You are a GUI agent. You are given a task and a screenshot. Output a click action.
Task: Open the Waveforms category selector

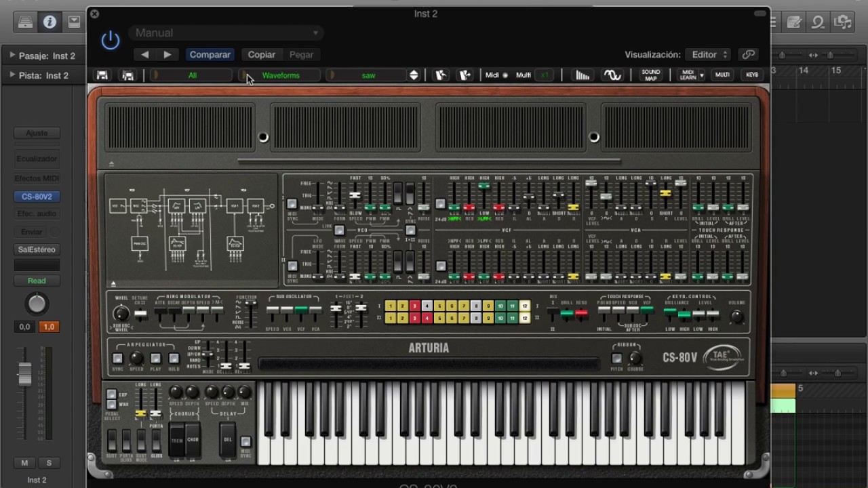(280, 75)
